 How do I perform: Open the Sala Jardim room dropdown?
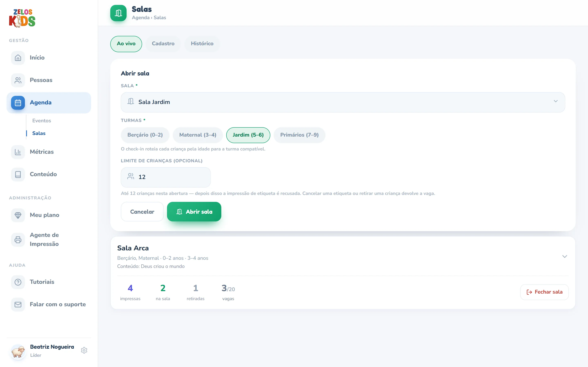343,102
